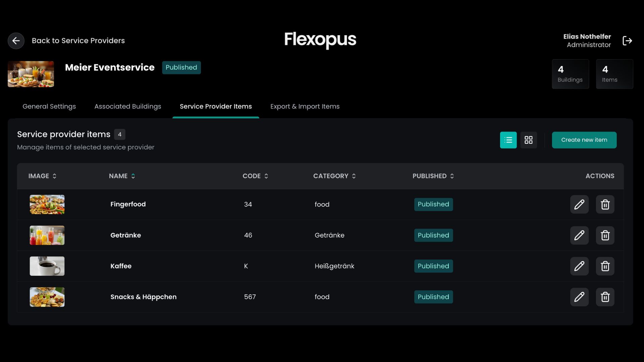Click the Fingerfood item name
The width and height of the screenshot is (644, 362).
[128, 204]
